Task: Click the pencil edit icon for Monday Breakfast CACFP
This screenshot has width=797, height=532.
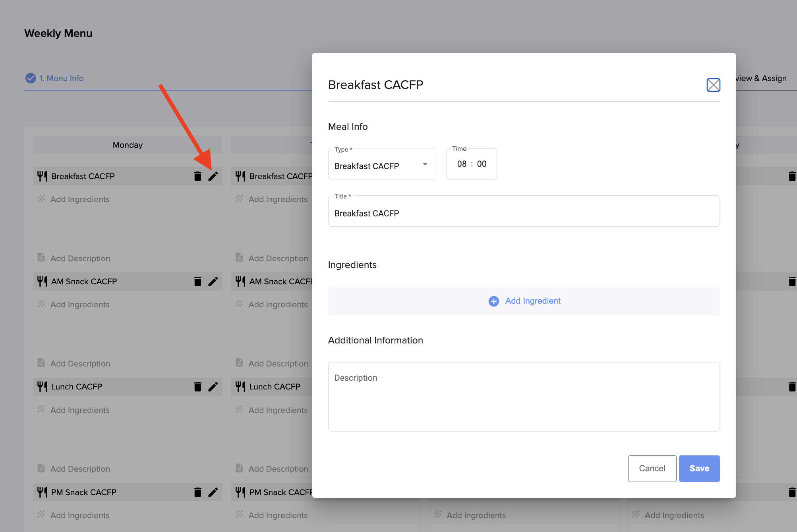Action: [213, 176]
